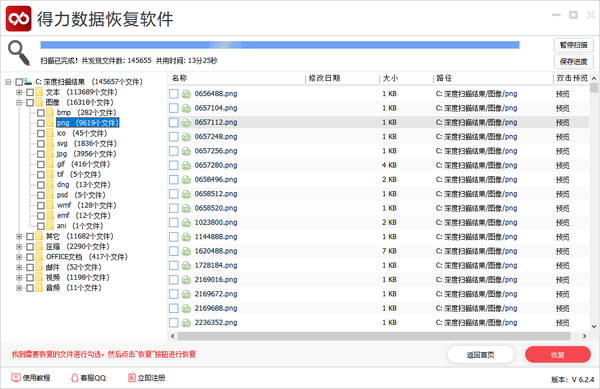This screenshot has height=389, width=600.
Task: Click the magnifying glass scan icon
Action: [x=19, y=53]
